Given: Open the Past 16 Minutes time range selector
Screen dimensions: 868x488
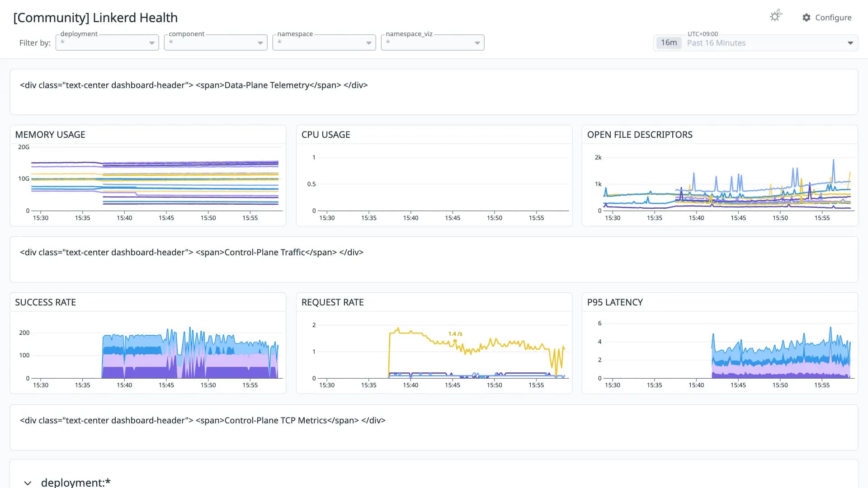Looking at the screenshot, I should pos(755,43).
